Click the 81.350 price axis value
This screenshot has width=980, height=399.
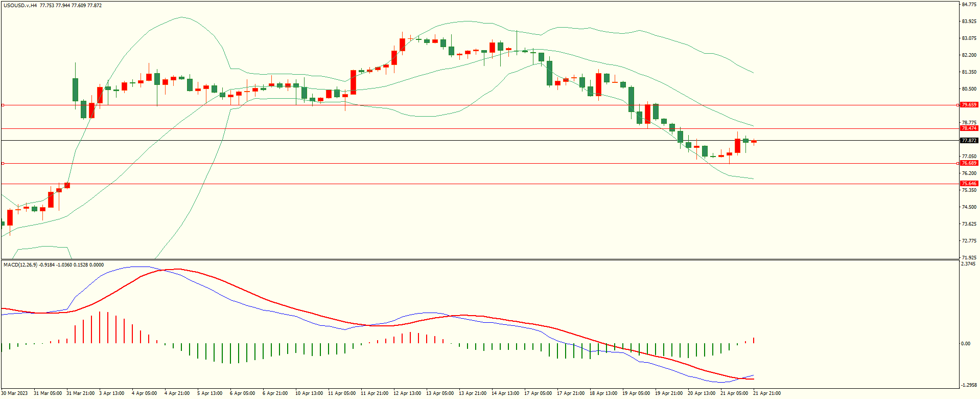pyautogui.click(x=969, y=72)
